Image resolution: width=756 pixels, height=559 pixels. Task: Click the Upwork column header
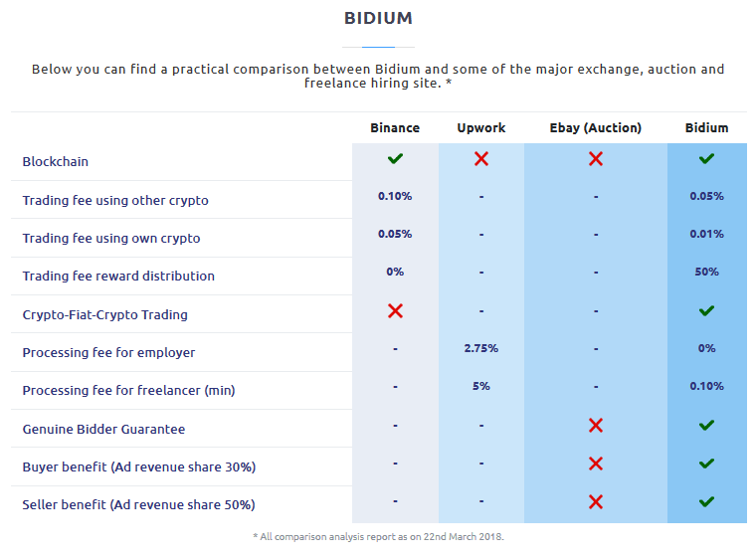[481, 127]
